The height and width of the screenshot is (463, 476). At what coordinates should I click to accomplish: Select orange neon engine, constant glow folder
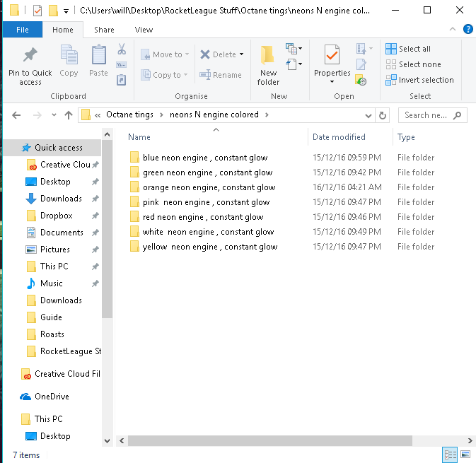(202, 187)
